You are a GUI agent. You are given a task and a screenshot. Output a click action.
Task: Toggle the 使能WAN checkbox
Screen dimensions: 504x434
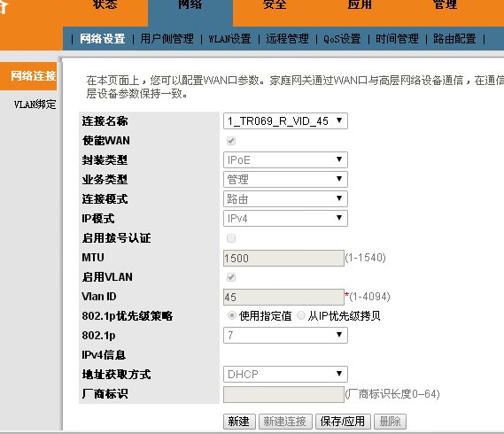[231, 141]
